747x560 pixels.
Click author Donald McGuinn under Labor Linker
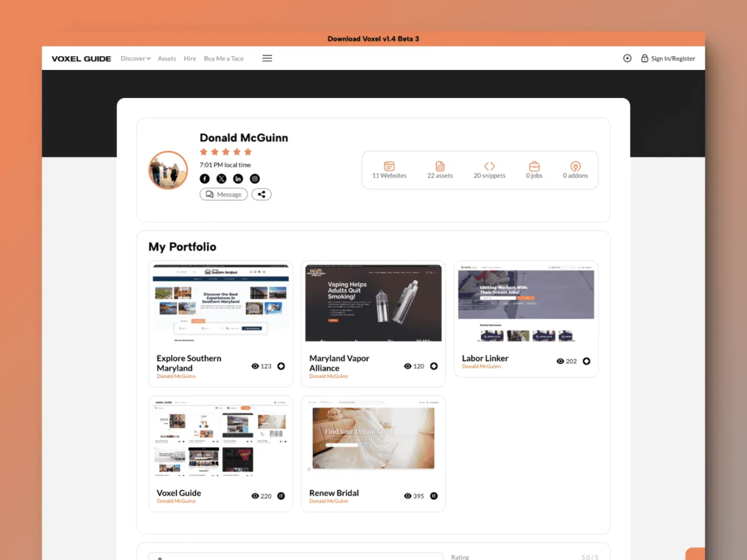(481, 366)
